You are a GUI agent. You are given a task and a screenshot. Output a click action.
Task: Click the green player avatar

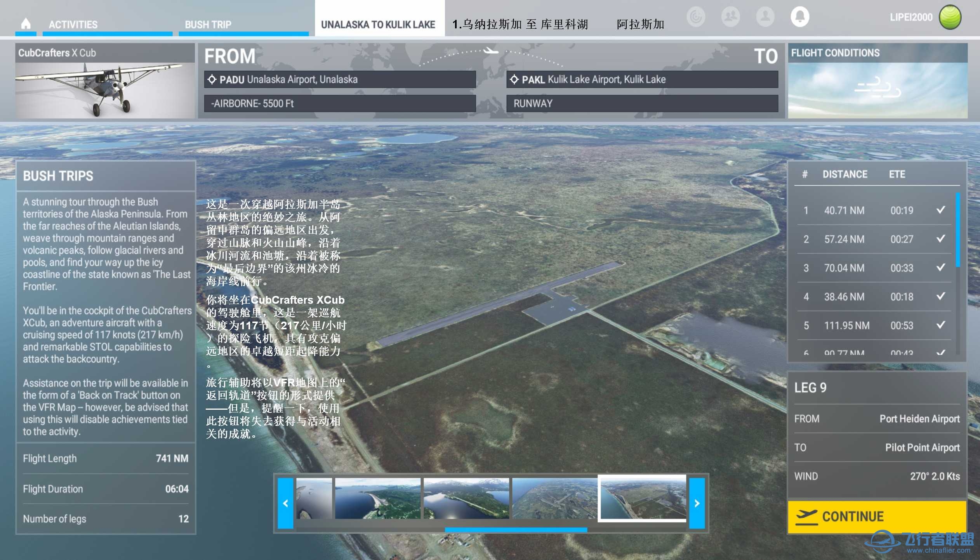950,17
